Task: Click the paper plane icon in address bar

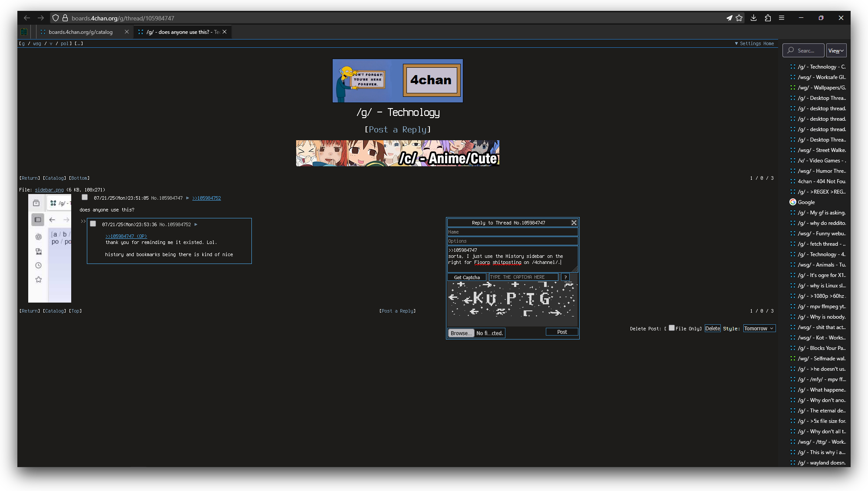Action: click(729, 18)
